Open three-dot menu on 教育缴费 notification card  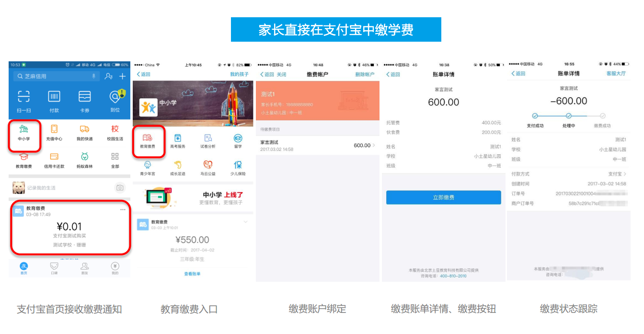(123, 210)
